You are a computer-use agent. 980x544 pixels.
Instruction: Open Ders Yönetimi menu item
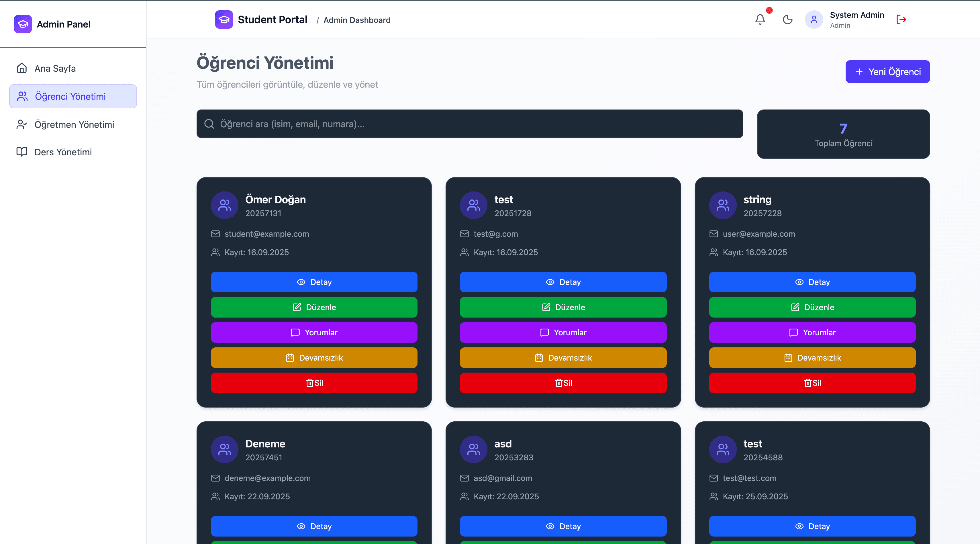[x=63, y=152]
